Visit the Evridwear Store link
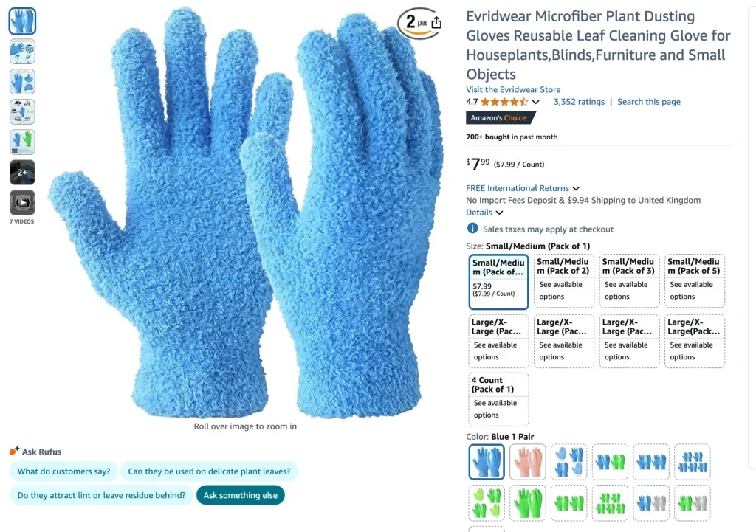This screenshot has height=532, width=756. (513, 89)
